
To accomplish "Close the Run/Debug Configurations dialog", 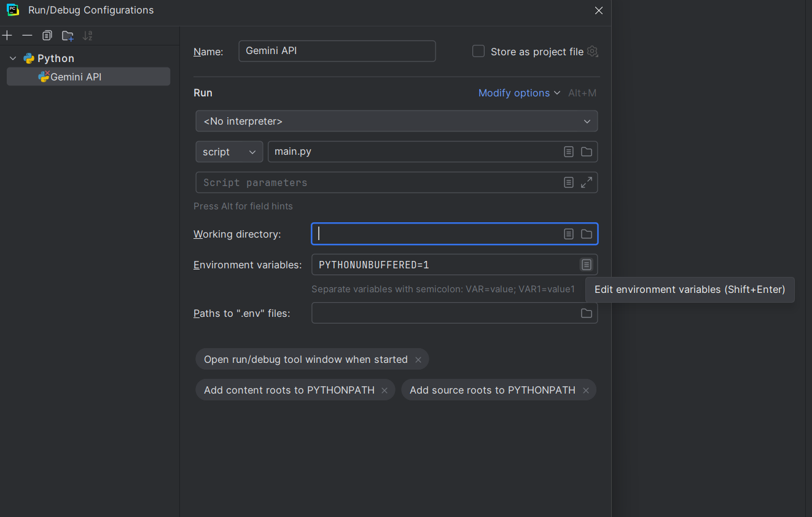I will point(599,10).
